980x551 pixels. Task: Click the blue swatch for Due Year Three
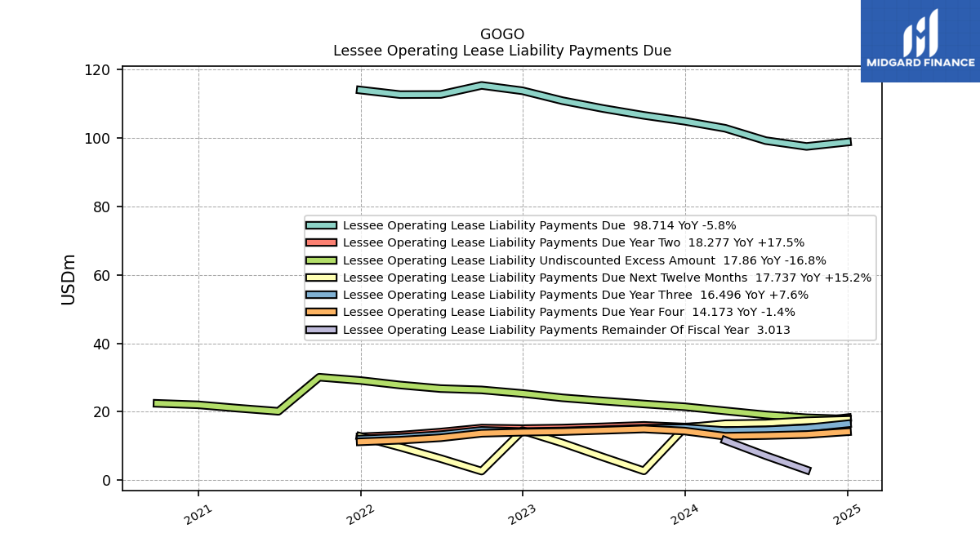coord(321,295)
